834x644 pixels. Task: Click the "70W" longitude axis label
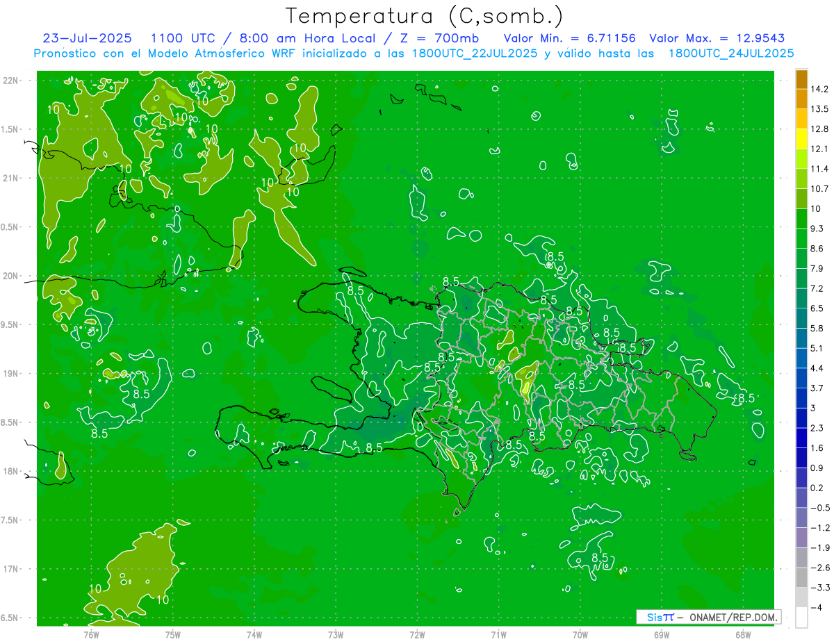coord(580,634)
